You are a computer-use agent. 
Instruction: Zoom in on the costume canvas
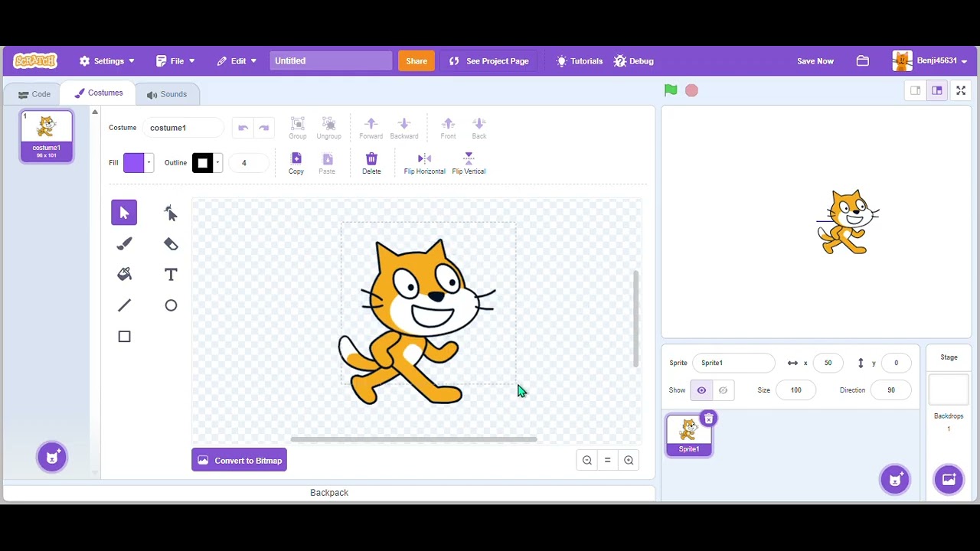(629, 460)
